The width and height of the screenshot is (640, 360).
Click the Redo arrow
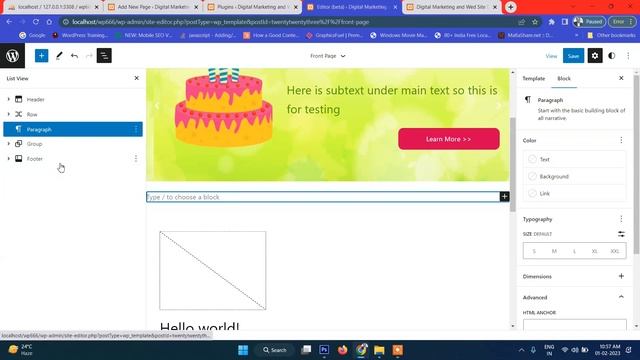[x=89, y=56]
